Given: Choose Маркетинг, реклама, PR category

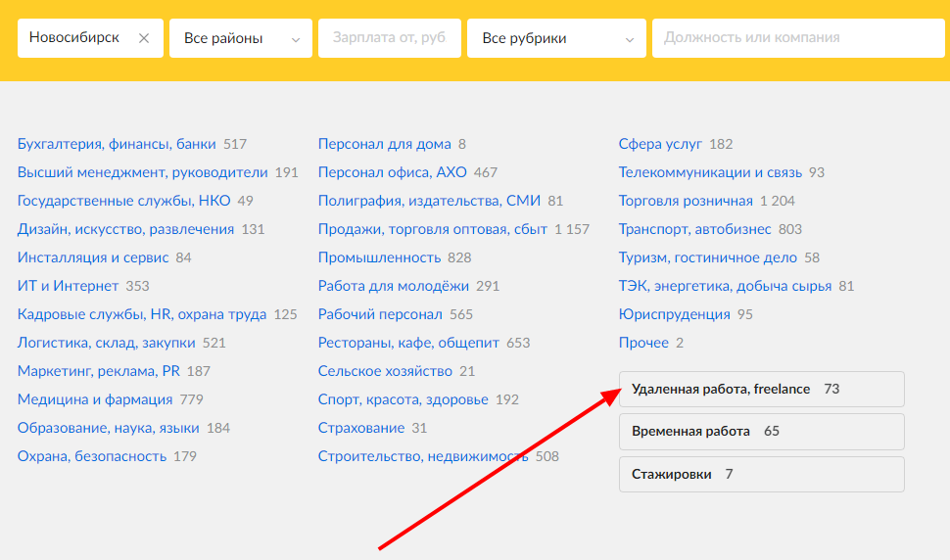Looking at the screenshot, I should pyautogui.click(x=99, y=371).
